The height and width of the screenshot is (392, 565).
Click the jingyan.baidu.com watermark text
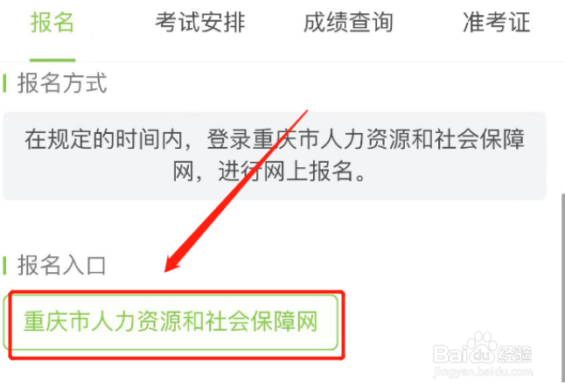(x=483, y=372)
